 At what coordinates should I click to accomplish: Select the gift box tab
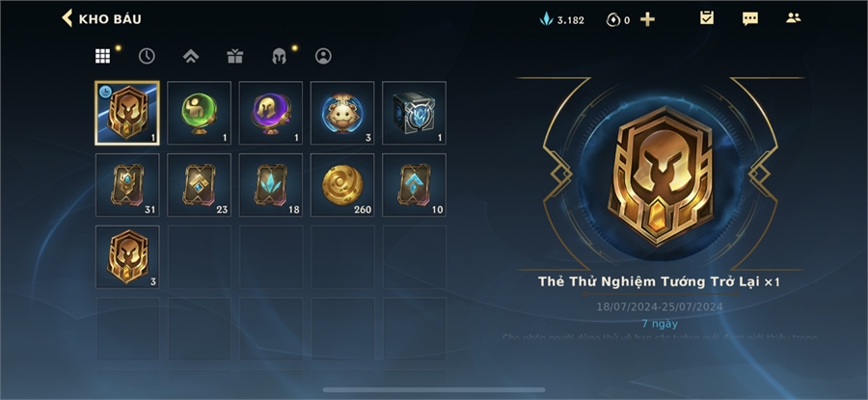tap(234, 56)
